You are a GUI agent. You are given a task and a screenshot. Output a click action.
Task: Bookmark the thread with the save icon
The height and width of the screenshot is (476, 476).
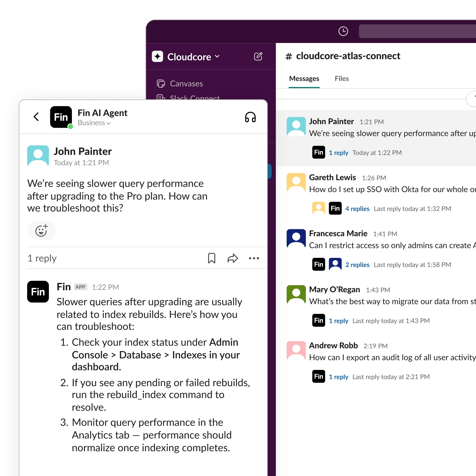pos(212,258)
